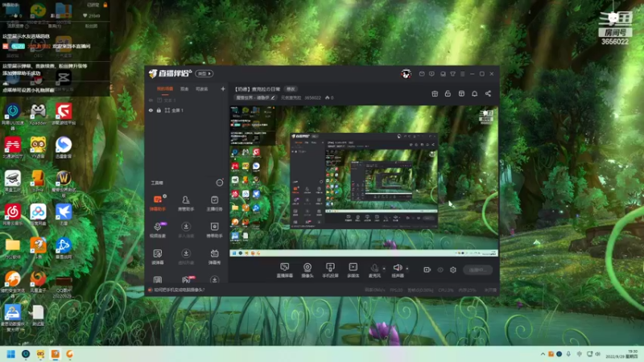
Task: Add 摄像头 camera source
Action: point(308,270)
